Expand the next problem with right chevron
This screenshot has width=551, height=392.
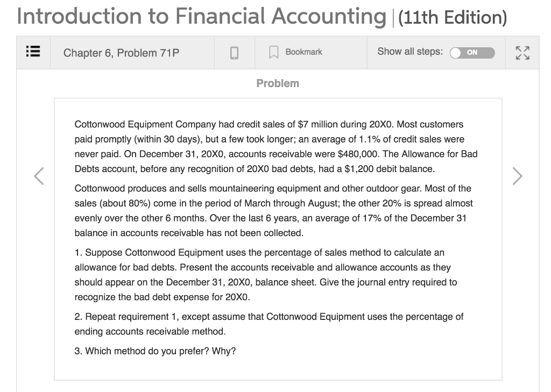[x=518, y=176]
